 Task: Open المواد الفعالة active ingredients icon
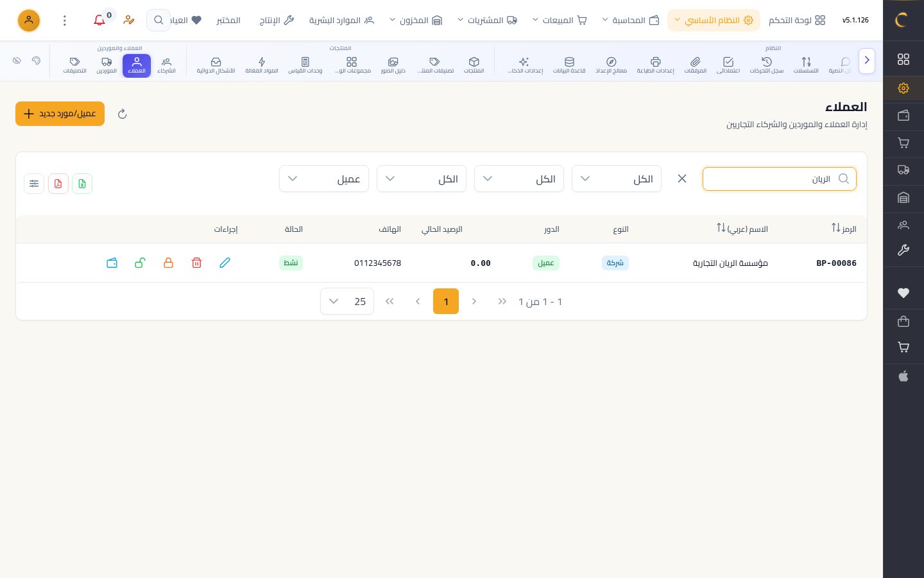(x=261, y=65)
